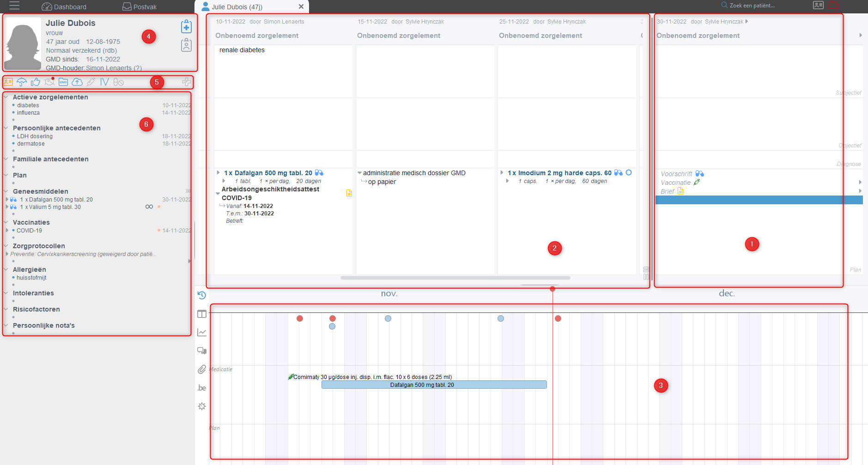The width and height of the screenshot is (868, 465).
Task: Click the pills icon next to Voorschrift
Action: coord(700,174)
